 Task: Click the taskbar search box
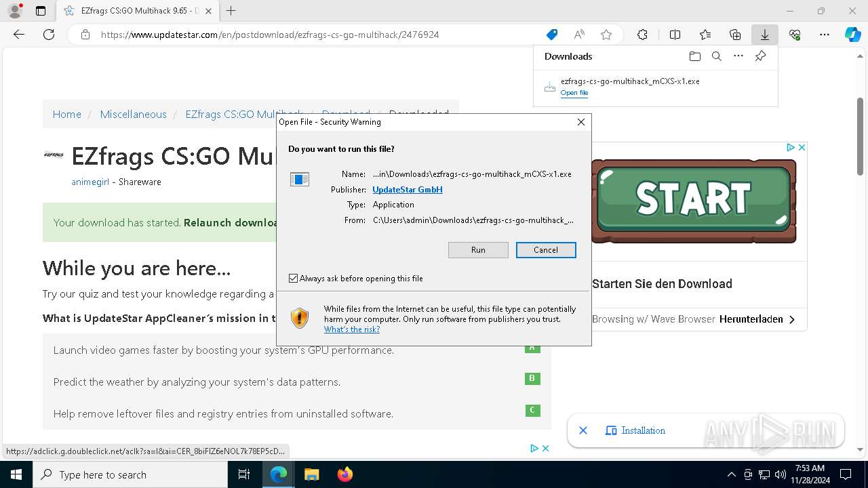(x=130, y=474)
